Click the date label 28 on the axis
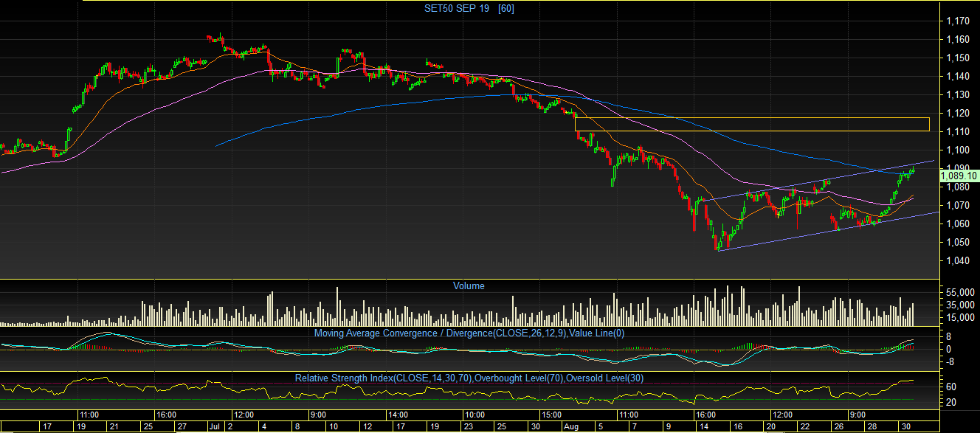 click(x=872, y=426)
